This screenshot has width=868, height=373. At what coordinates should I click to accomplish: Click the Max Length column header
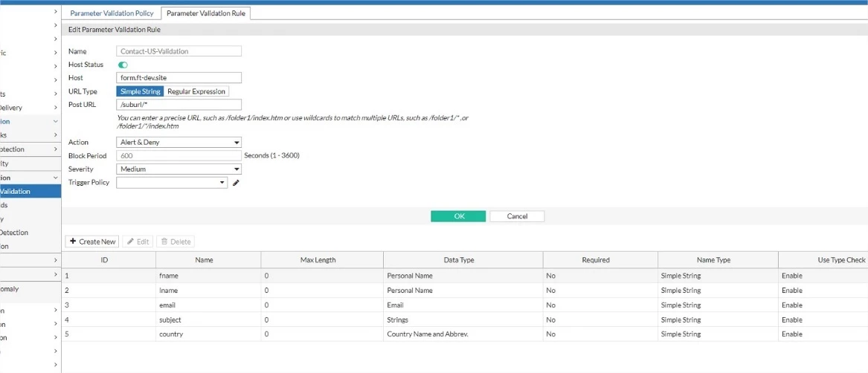click(322, 260)
